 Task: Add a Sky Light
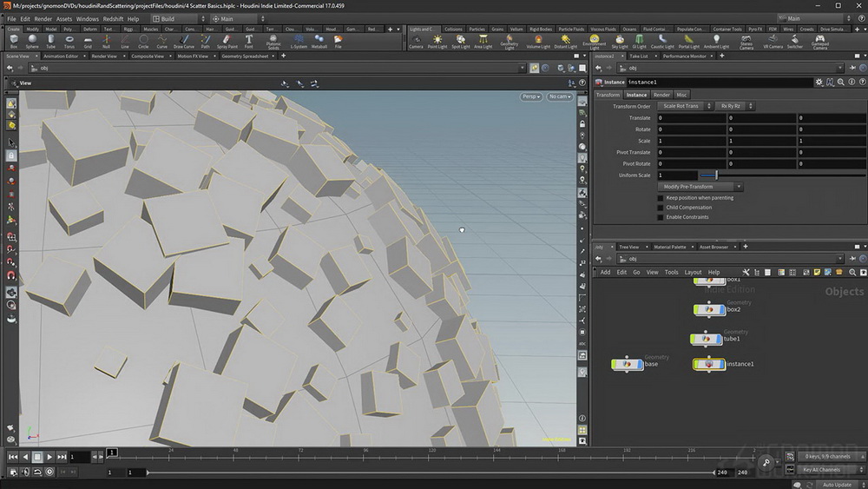620,42
